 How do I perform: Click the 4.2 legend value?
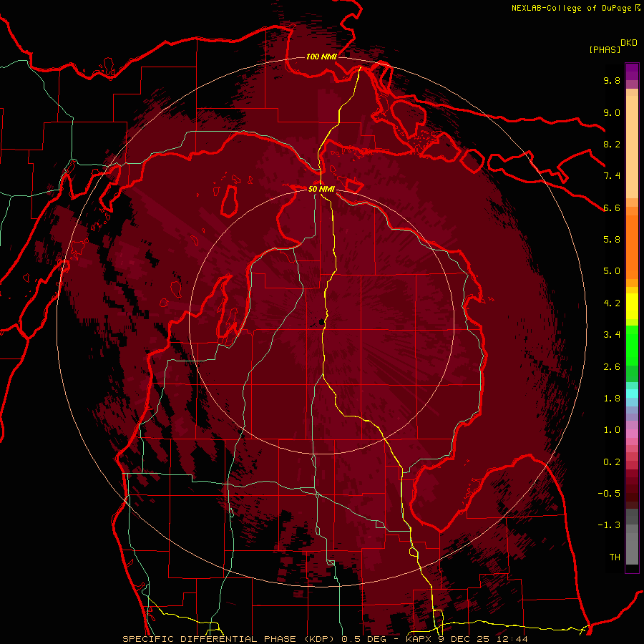pos(612,303)
